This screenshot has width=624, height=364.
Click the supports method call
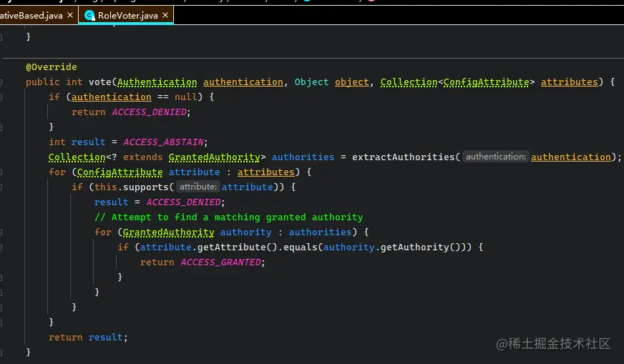click(146, 187)
